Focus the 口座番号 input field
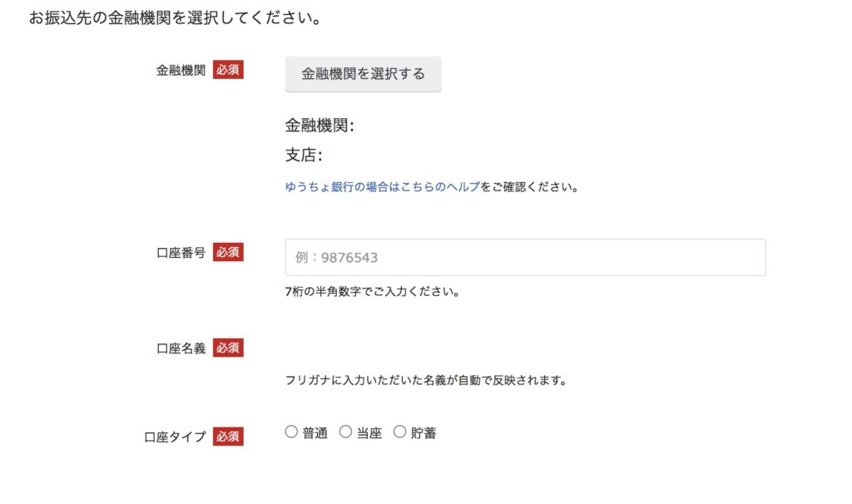This screenshot has height=504, width=852. 526,258
